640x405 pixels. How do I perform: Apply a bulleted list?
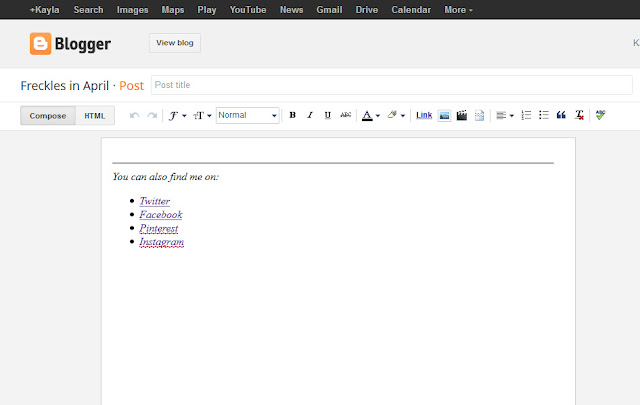543,115
